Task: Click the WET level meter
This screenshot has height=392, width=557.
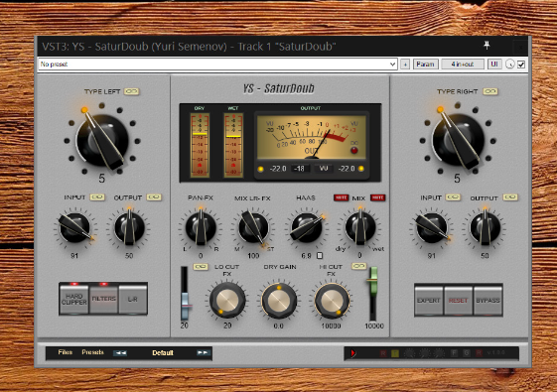Action: [233, 145]
